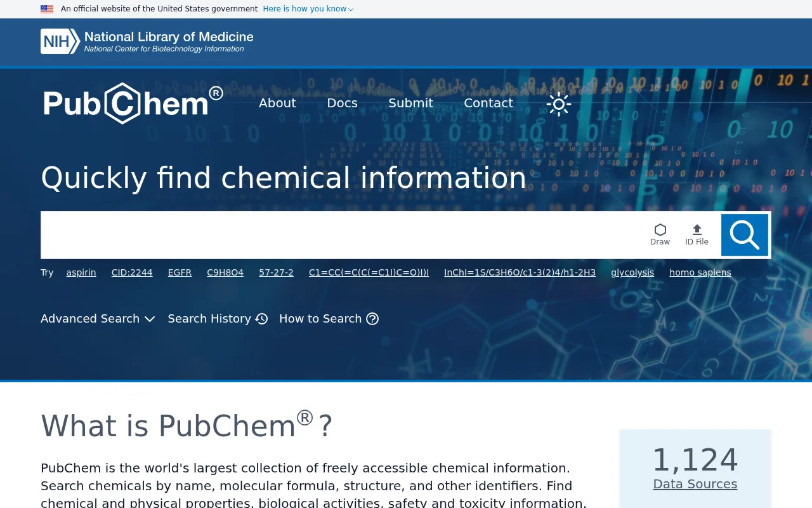Open the Submit menu item

(410, 103)
